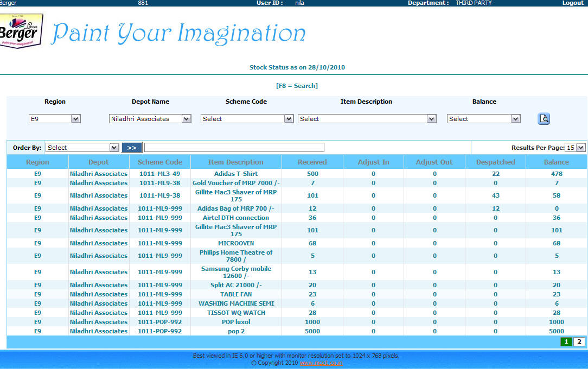Click the Airtel DTH connection item

236,218
